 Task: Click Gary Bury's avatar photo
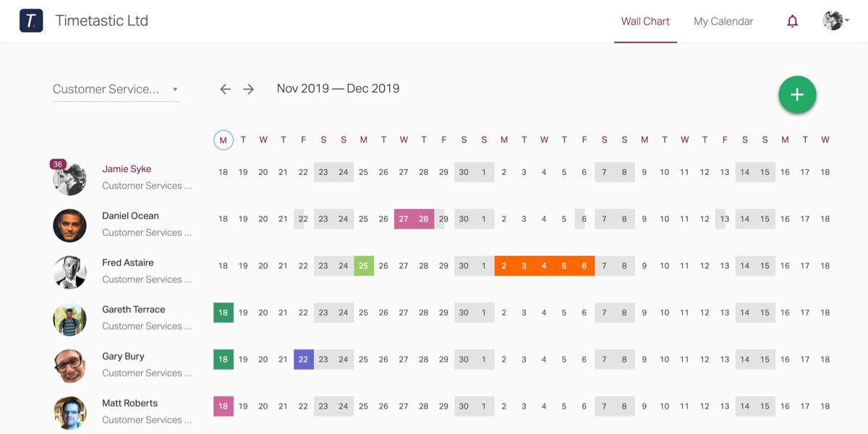[x=70, y=365]
